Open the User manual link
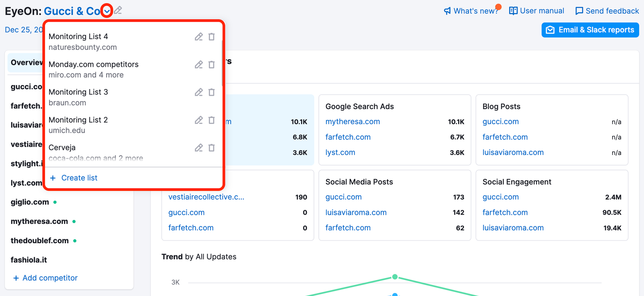Viewport: 644px width, 296px height. (x=537, y=11)
